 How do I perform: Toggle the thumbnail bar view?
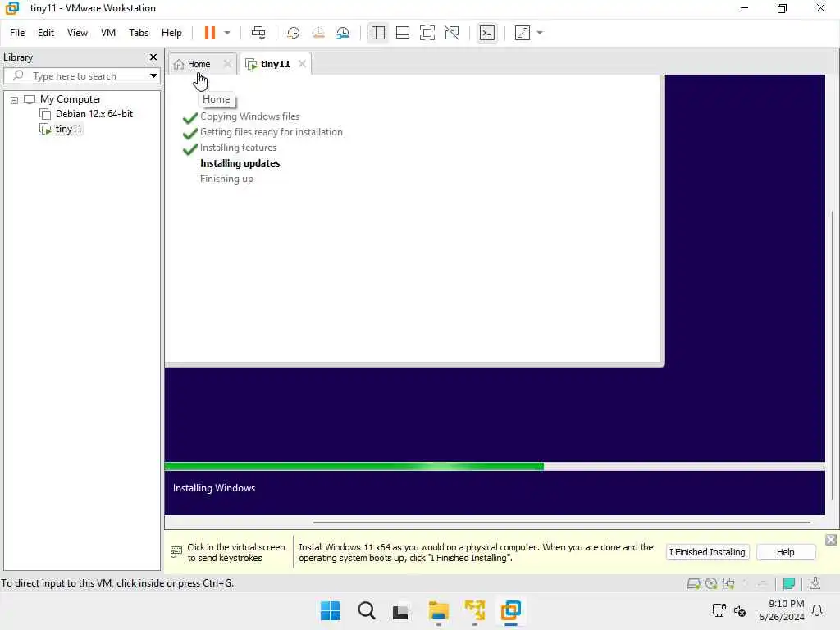click(x=402, y=33)
